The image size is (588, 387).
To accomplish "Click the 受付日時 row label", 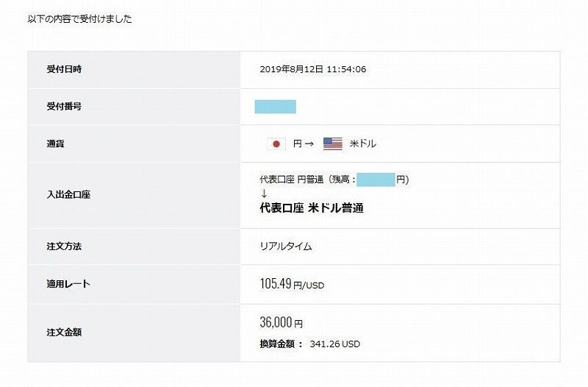I will (64, 69).
